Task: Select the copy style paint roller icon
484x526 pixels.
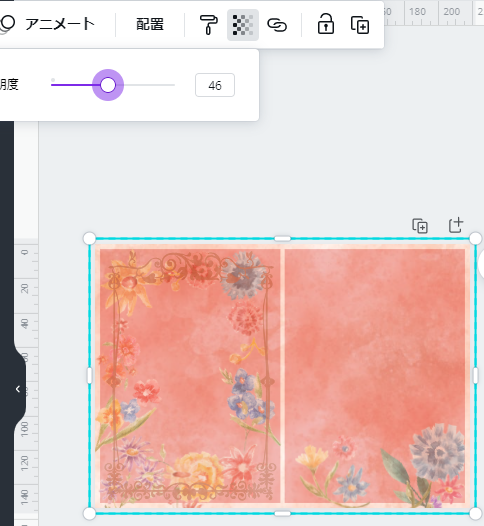Action: point(208,25)
